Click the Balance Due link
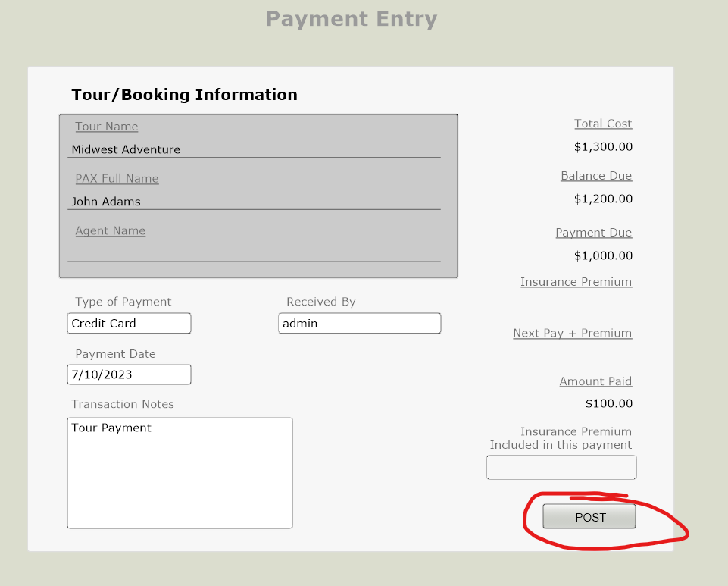 [x=596, y=176]
